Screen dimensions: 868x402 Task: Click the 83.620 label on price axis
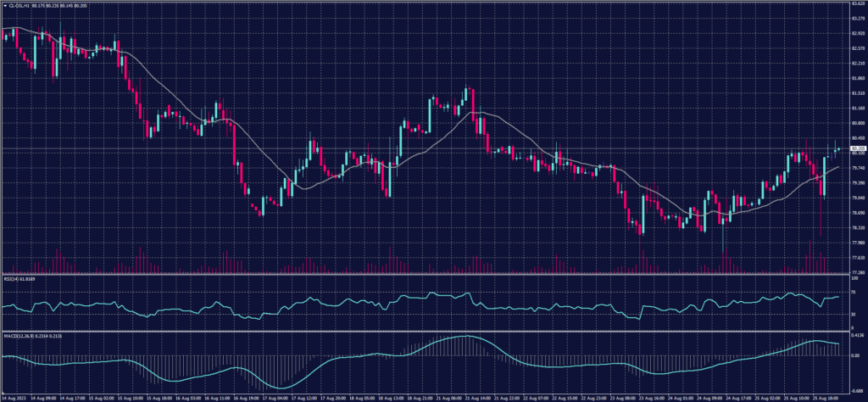click(x=856, y=4)
